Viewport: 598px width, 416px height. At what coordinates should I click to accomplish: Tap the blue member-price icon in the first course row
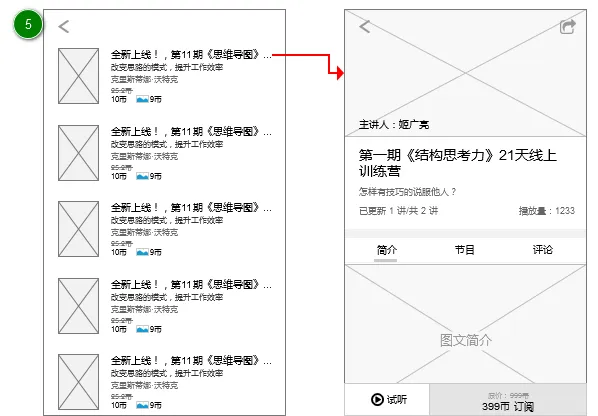coord(142,100)
